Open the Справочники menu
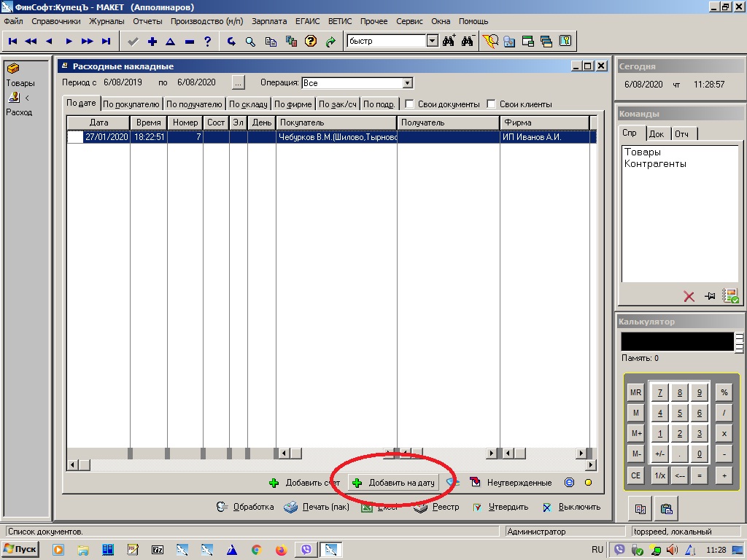The width and height of the screenshot is (747, 560). [56, 22]
